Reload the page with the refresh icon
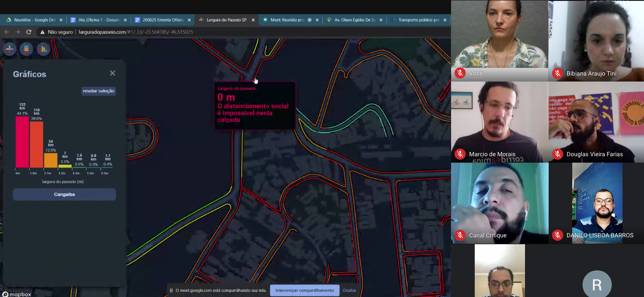Screen dimensions: 644x297 29,32
